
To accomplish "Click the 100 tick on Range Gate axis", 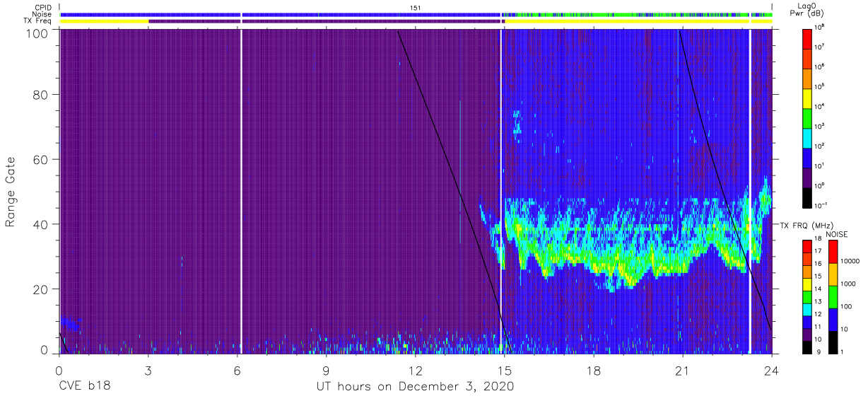I will [x=37, y=33].
